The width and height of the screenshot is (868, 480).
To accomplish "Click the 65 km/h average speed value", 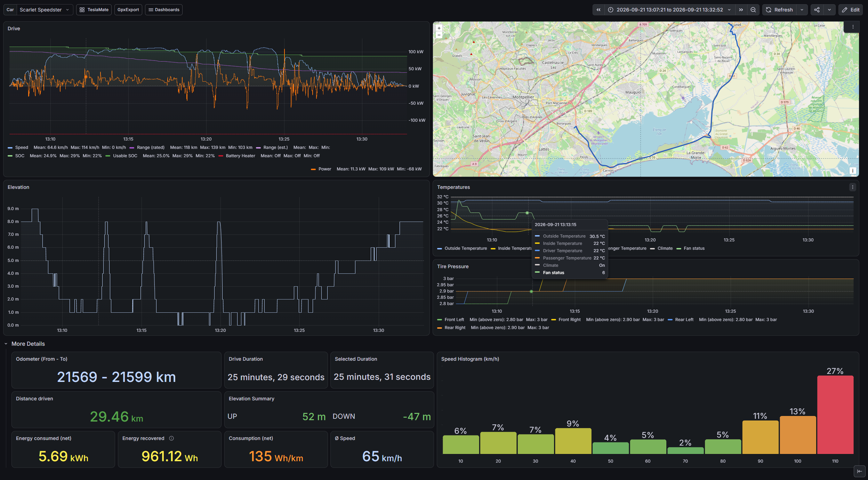I will click(382, 456).
